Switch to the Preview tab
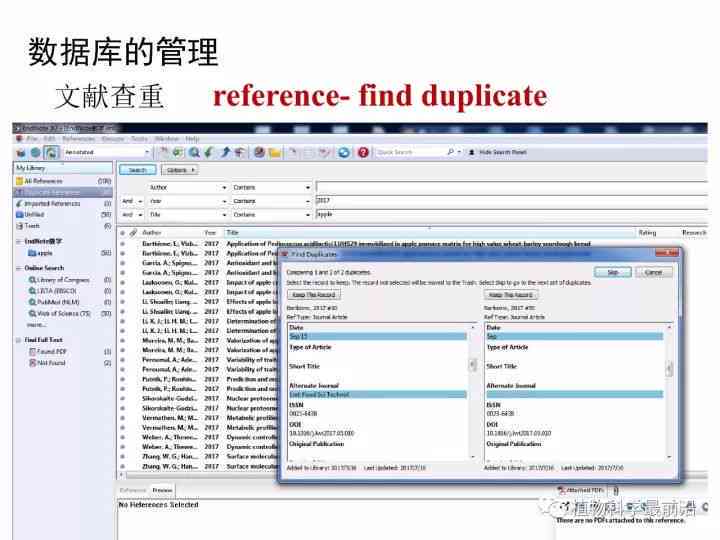The image size is (720, 540). (163, 490)
